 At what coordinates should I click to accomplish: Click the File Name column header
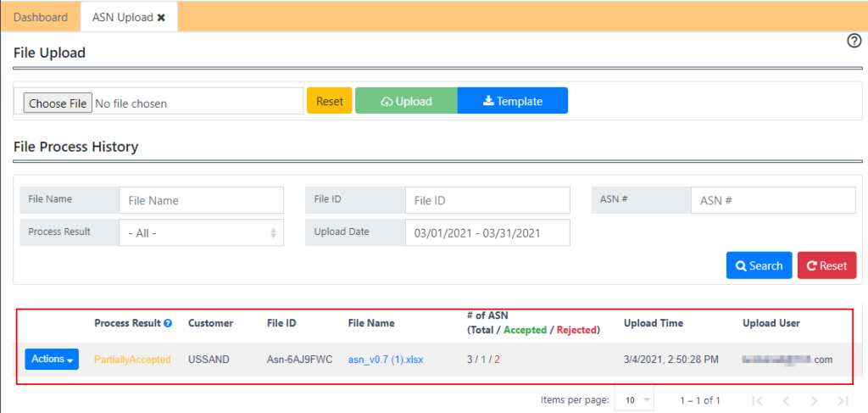click(x=371, y=323)
